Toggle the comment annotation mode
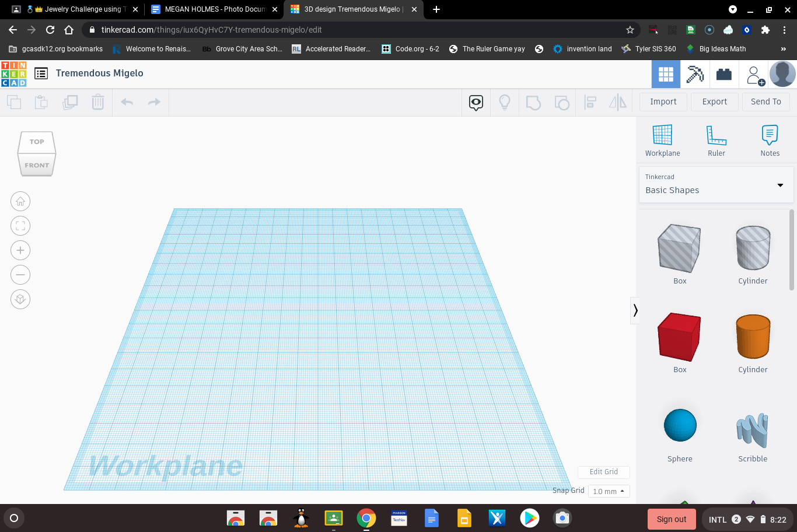 476,102
